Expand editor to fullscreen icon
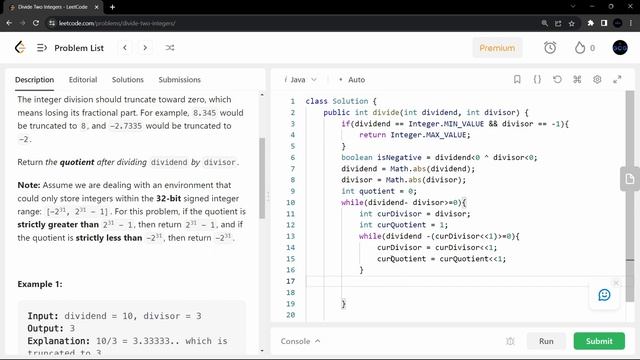 click(617, 80)
